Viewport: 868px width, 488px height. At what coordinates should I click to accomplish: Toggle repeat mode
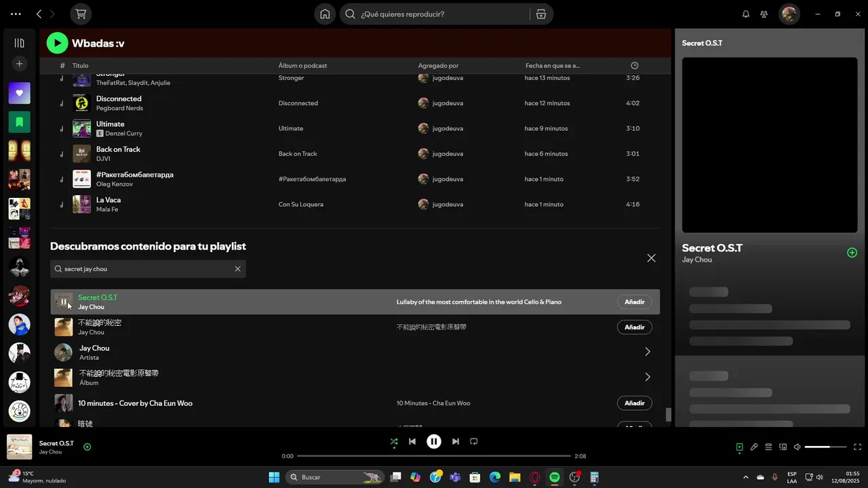pyautogui.click(x=474, y=442)
